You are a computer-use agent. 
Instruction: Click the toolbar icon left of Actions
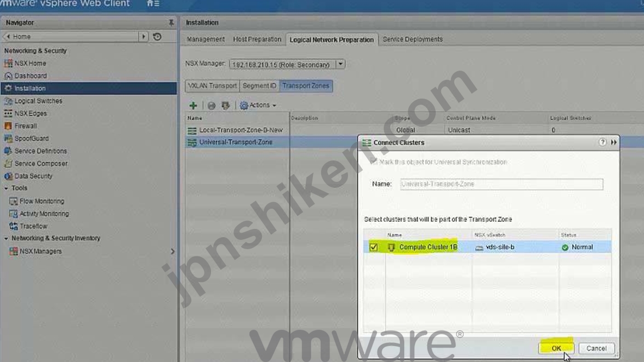225,106
